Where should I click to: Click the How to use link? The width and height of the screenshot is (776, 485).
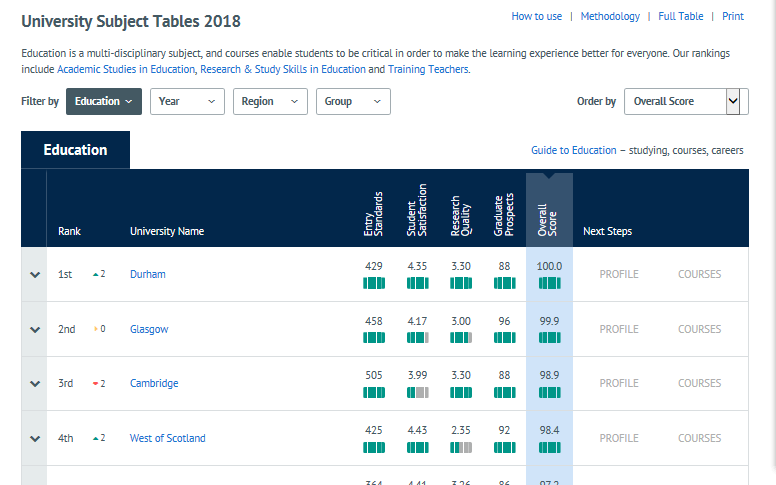click(x=536, y=17)
